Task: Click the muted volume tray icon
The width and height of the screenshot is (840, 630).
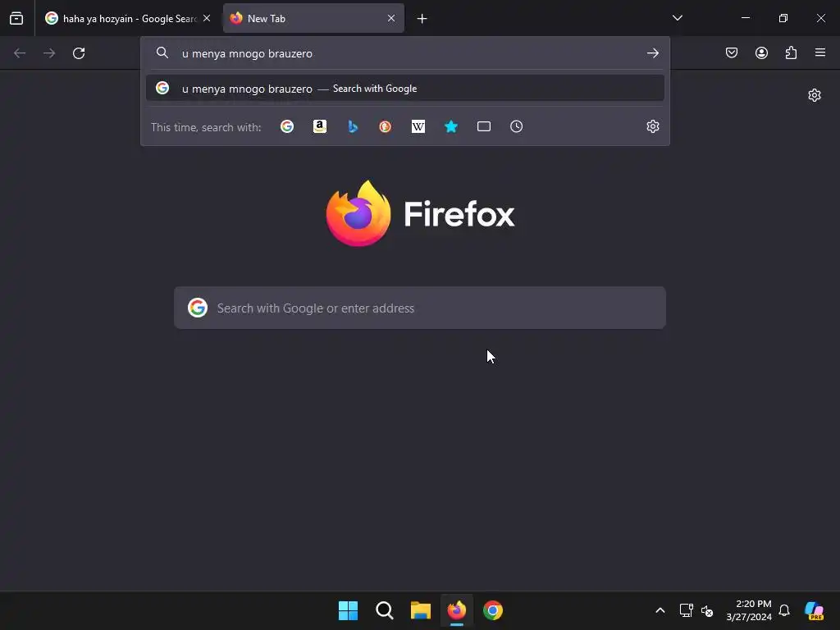Action: point(707,610)
